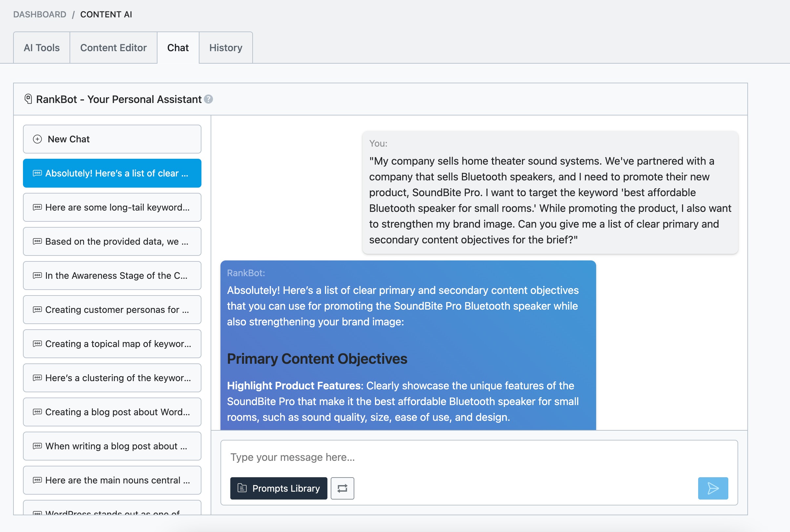Open chat 'Creating customer personas for'
The image size is (790, 532).
click(x=112, y=310)
